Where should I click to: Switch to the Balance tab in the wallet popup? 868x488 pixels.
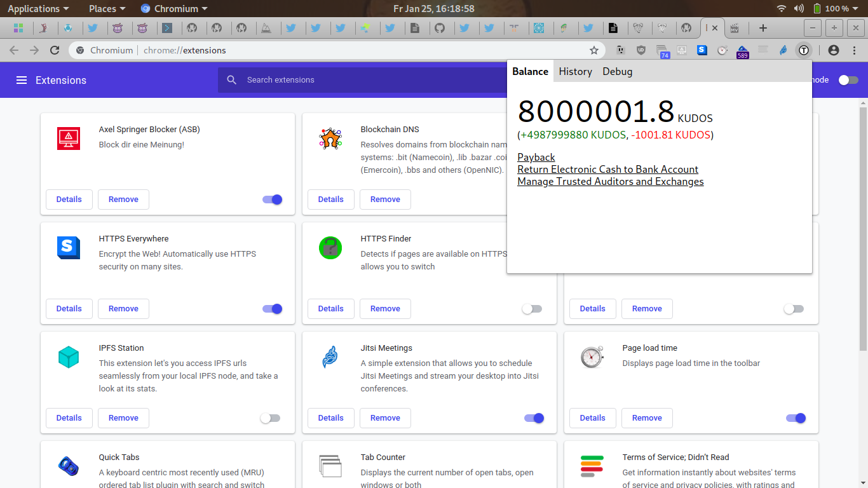[x=530, y=71]
